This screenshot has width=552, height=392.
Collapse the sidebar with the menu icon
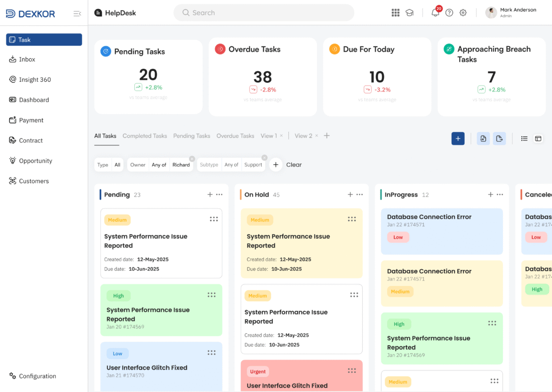click(x=77, y=14)
